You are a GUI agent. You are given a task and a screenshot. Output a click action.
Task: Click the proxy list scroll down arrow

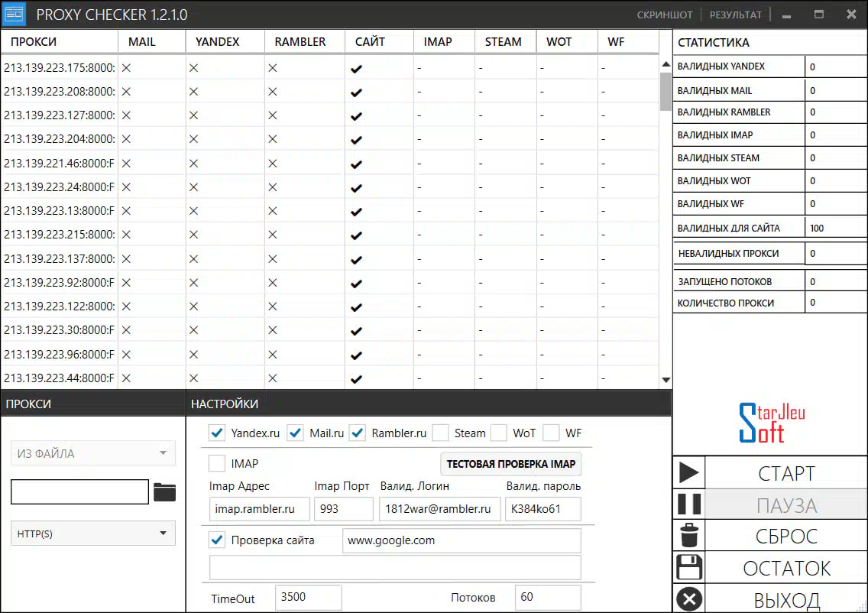pyautogui.click(x=666, y=380)
